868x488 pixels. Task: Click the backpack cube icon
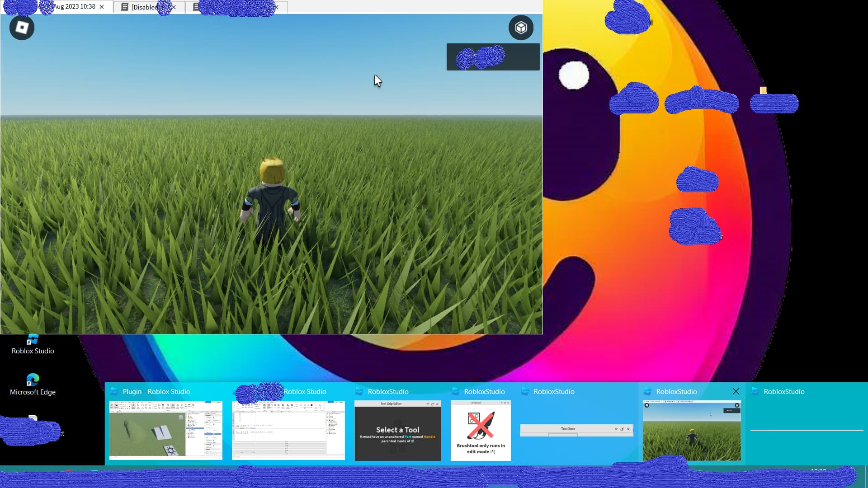[521, 28]
